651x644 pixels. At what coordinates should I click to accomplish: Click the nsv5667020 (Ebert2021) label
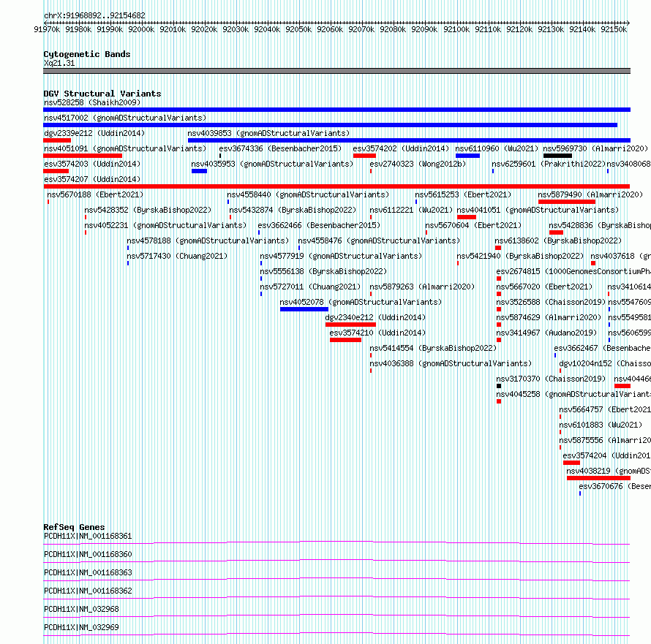pos(544,287)
